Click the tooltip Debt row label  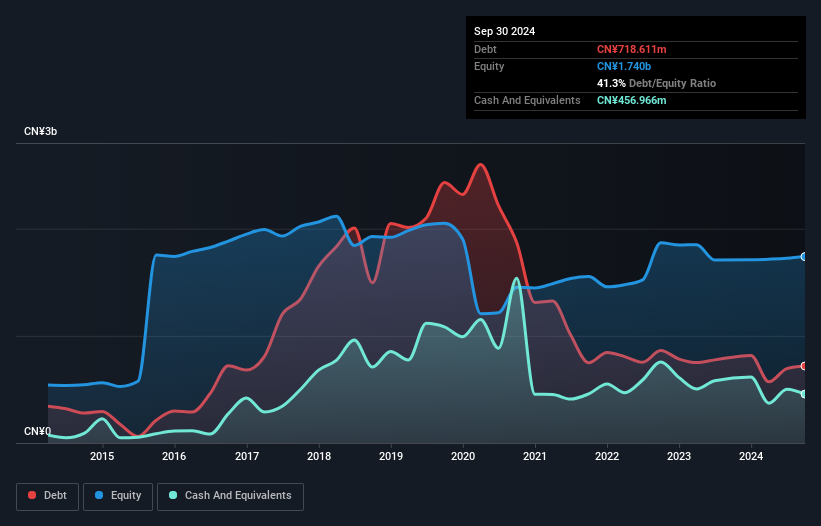[x=485, y=49]
